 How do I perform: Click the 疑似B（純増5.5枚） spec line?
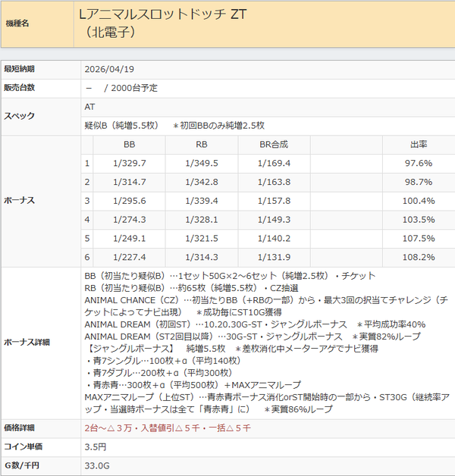pyautogui.click(x=122, y=126)
